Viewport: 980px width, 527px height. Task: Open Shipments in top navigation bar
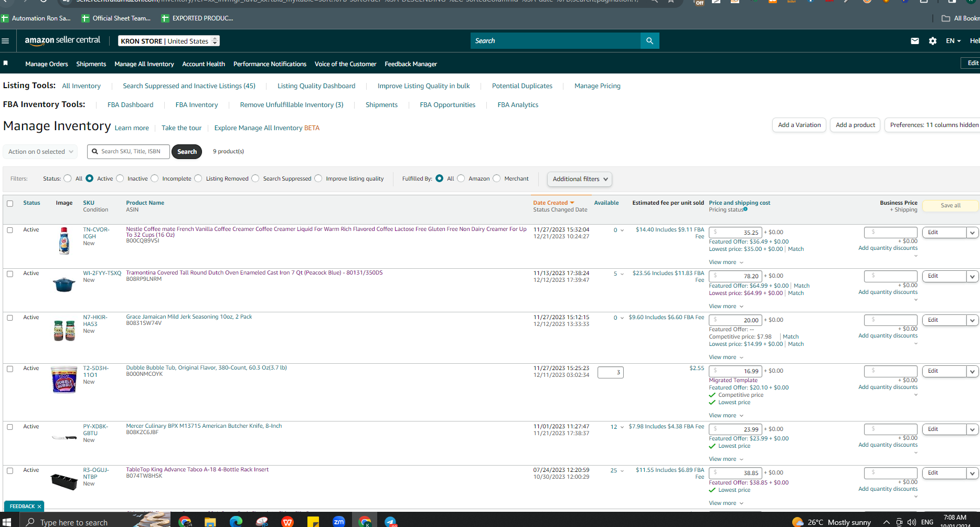[91, 64]
